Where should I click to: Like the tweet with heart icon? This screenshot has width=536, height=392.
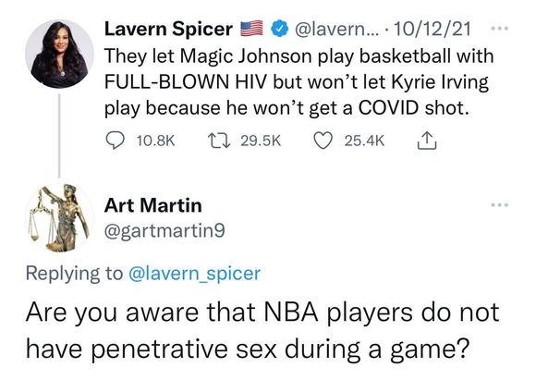(323, 141)
